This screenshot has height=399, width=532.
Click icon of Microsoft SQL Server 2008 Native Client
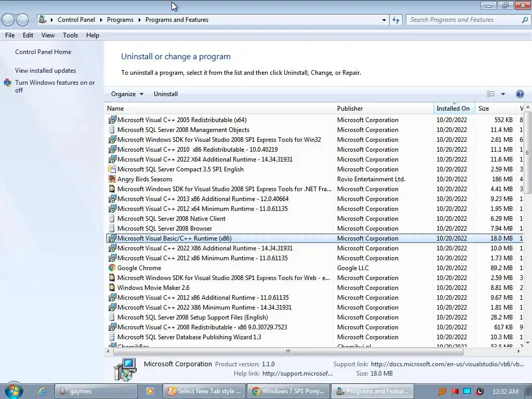coord(112,219)
